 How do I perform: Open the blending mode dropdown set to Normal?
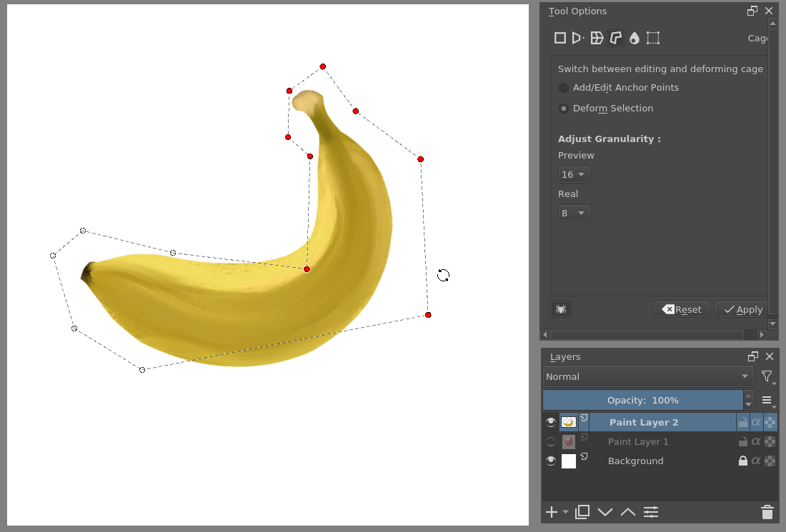coord(647,376)
